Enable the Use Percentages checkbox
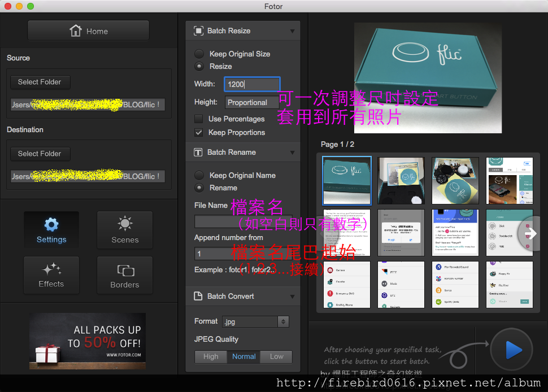Viewport: 548px width, 392px height. pos(198,119)
